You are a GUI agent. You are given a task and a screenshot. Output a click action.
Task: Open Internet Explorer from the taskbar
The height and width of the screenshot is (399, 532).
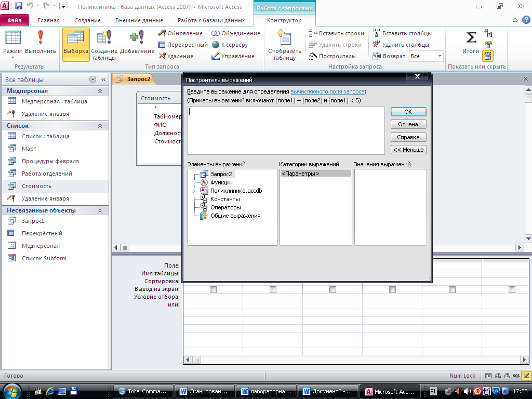pos(50,391)
